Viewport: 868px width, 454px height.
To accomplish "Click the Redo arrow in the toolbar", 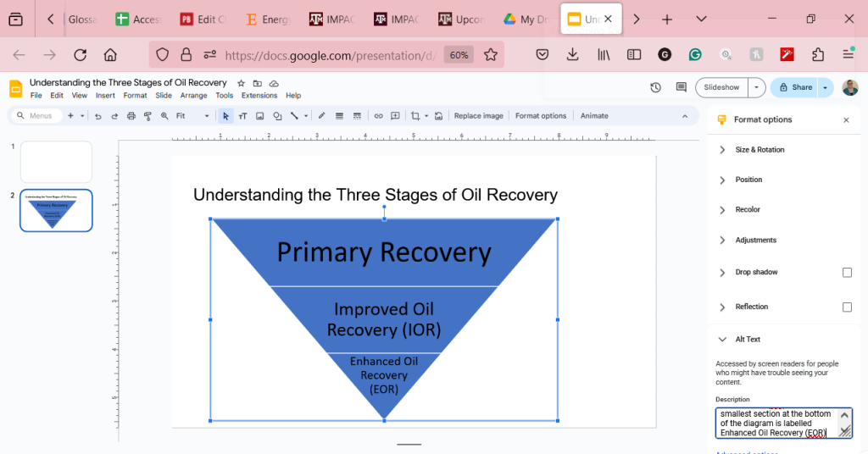I will click(x=114, y=116).
